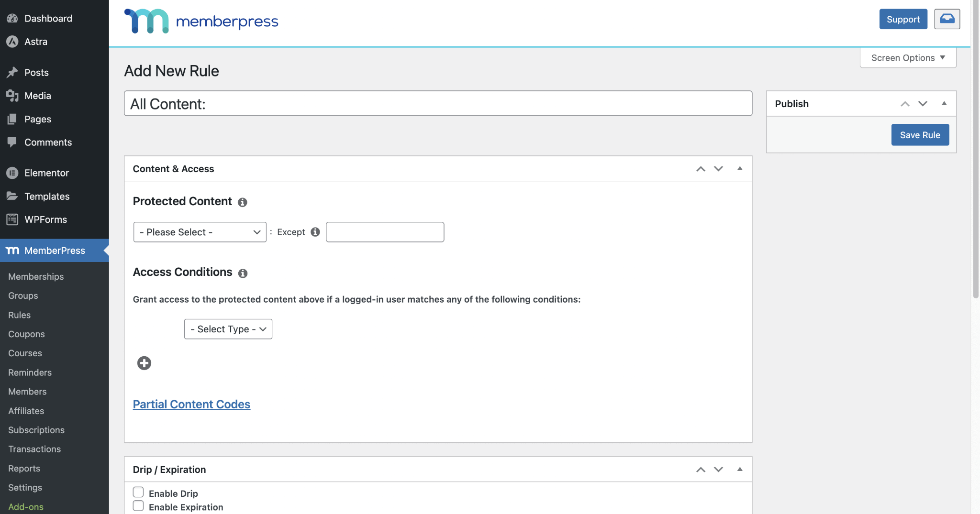The height and width of the screenshot is (514, 980).
Task: Click the Templates folder icon
Action: (x=12, y=196)
